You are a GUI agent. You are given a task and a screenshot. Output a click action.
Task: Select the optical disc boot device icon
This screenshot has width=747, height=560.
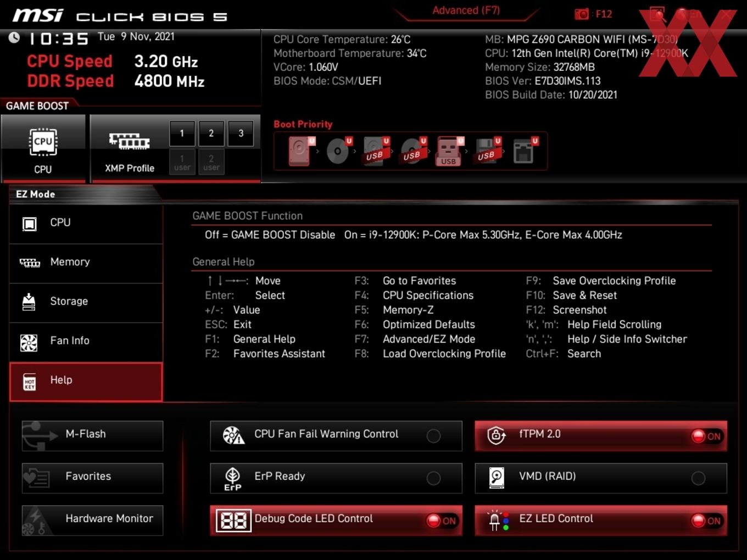click(338, 150)
